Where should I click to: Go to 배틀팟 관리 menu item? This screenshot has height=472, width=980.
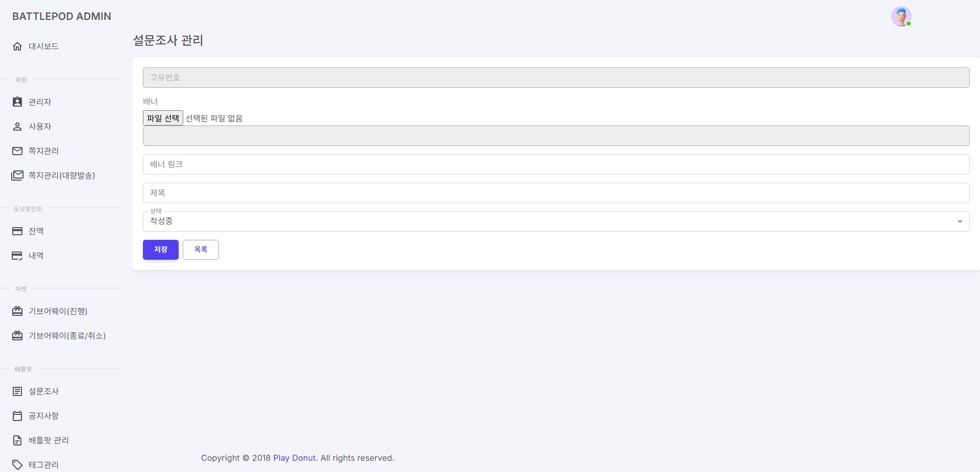(48, 440)
